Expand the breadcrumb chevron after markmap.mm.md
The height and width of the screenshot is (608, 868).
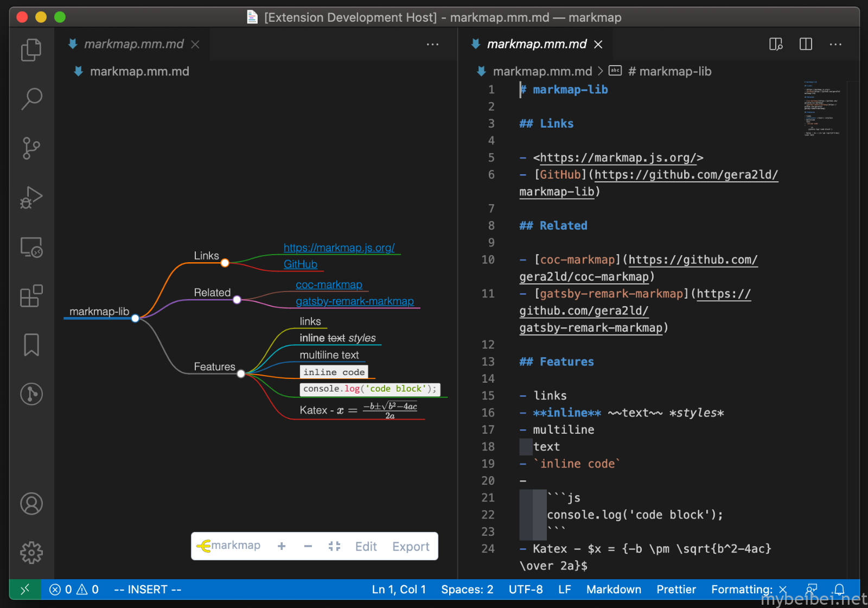pyautogui.click(x=600, y=71)
